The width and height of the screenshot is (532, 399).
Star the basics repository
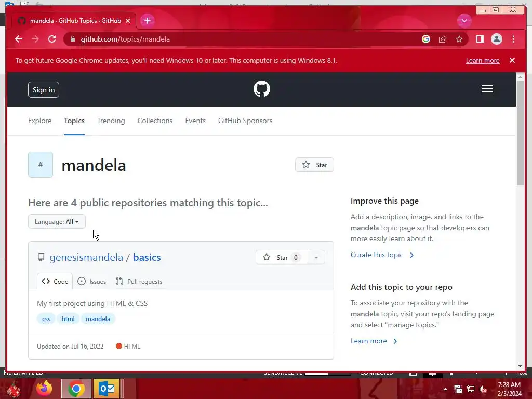point(282,257)
